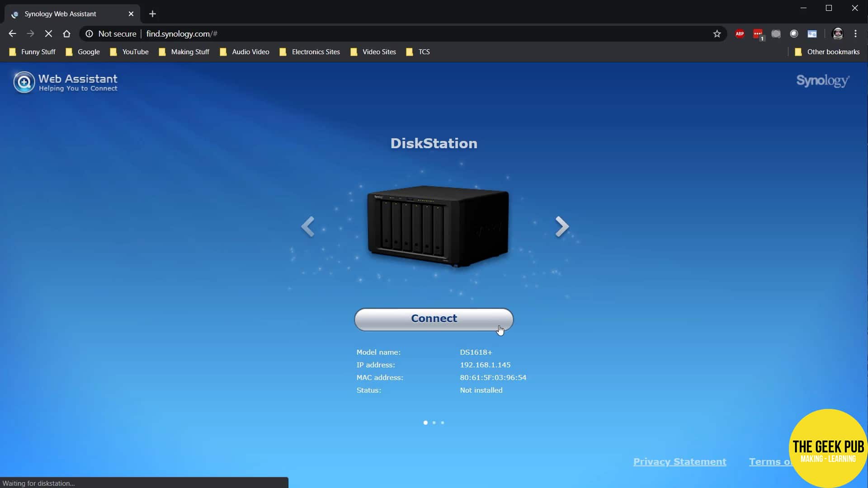Click the model name value DS1618+
Viewport: 868px width, 488px height.
476,352
